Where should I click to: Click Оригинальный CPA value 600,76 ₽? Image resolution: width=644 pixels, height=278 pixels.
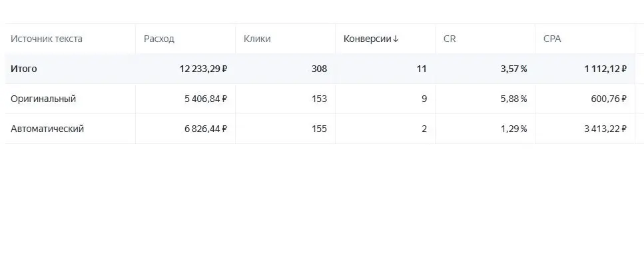(x=609, y=99)
